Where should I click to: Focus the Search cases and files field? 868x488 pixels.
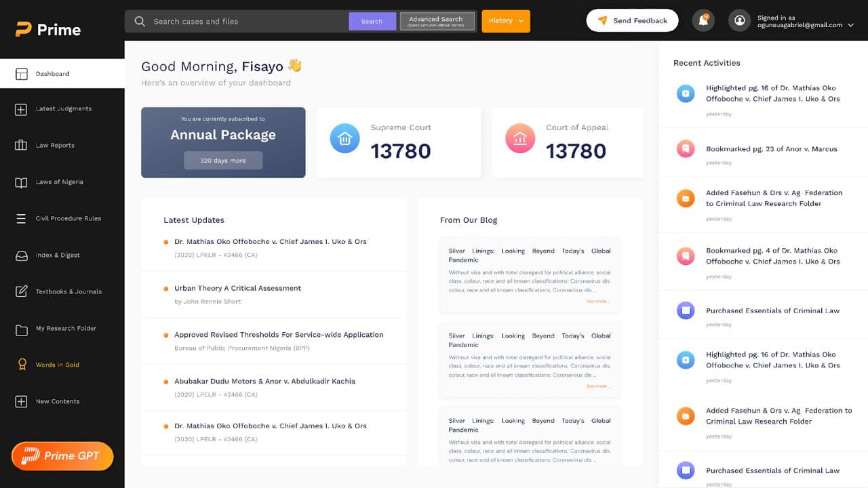click(248, 22)
